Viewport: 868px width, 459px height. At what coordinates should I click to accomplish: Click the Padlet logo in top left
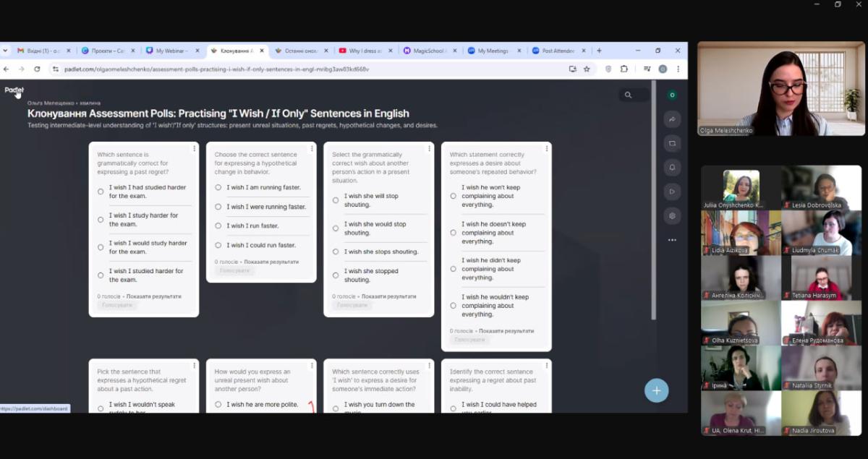click(14, 90)
